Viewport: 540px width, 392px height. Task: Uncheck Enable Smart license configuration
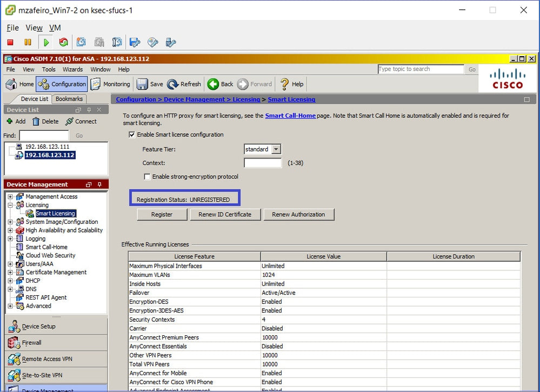(132, 135)
